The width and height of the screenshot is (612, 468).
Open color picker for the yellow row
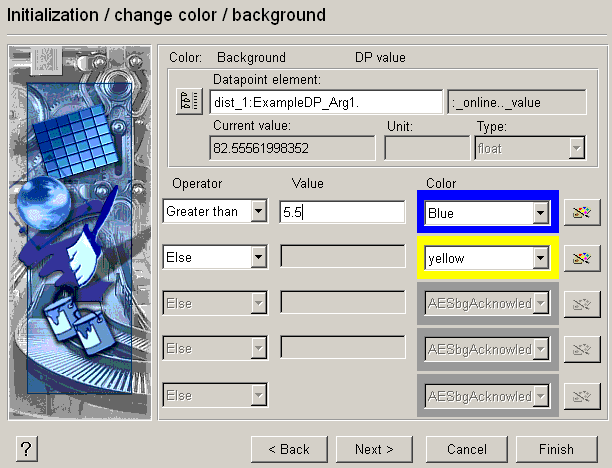579,258
